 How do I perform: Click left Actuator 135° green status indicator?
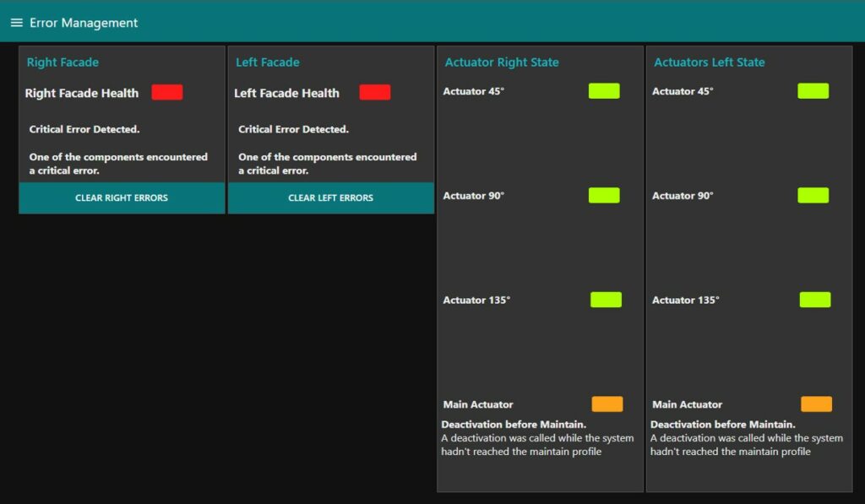[x=815, y=300]
